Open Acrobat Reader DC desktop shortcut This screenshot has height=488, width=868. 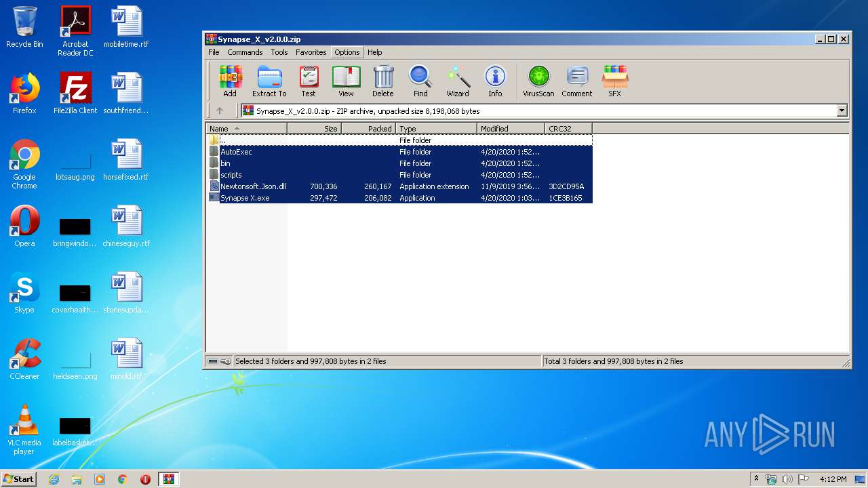pos(75,31)
